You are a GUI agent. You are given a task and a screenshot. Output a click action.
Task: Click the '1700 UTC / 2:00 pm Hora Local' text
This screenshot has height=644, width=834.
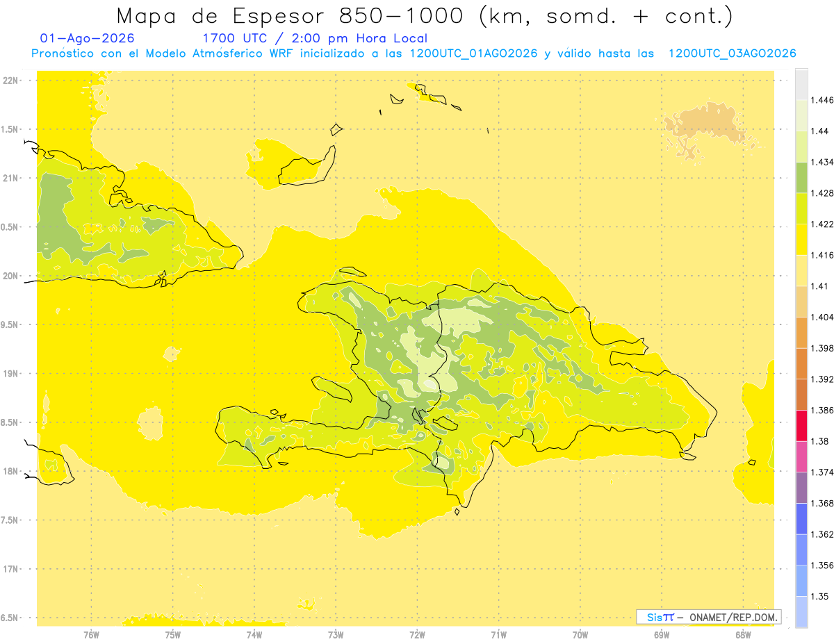click(315, 39)
